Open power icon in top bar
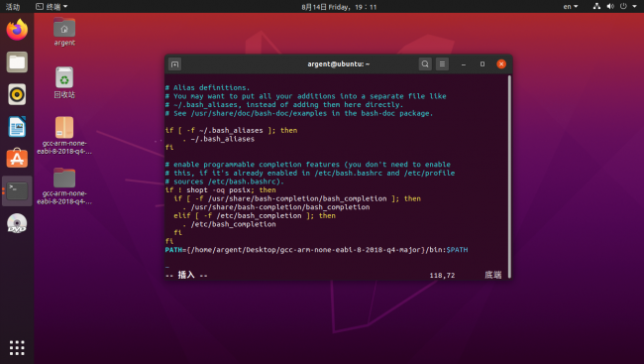The image size is (644, 364). click(x=623, y=6)
